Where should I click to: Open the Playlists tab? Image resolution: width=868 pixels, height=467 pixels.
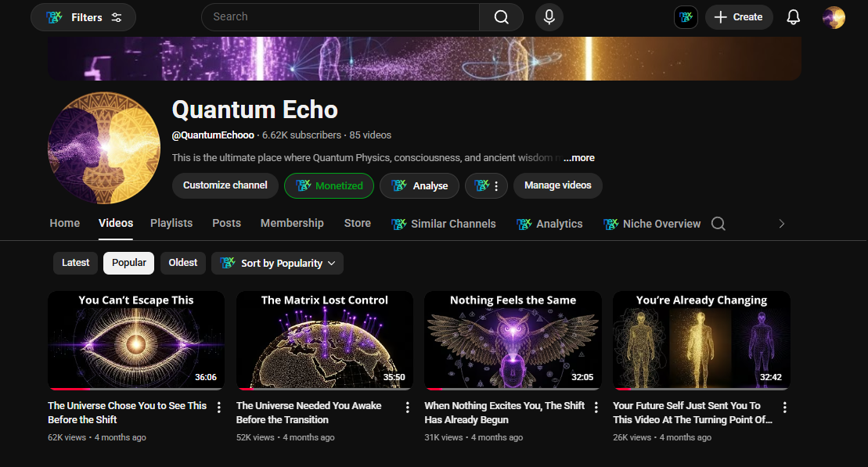(171, 223)
